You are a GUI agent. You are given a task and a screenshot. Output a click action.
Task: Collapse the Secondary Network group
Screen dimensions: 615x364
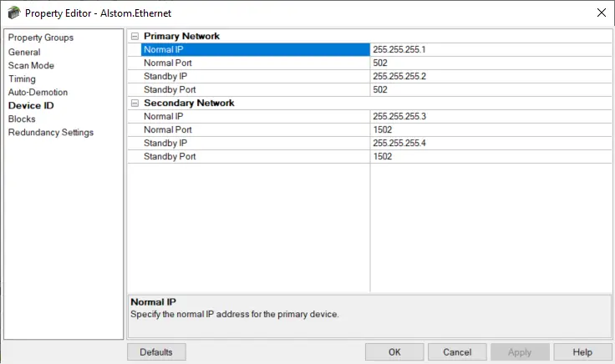135,103
